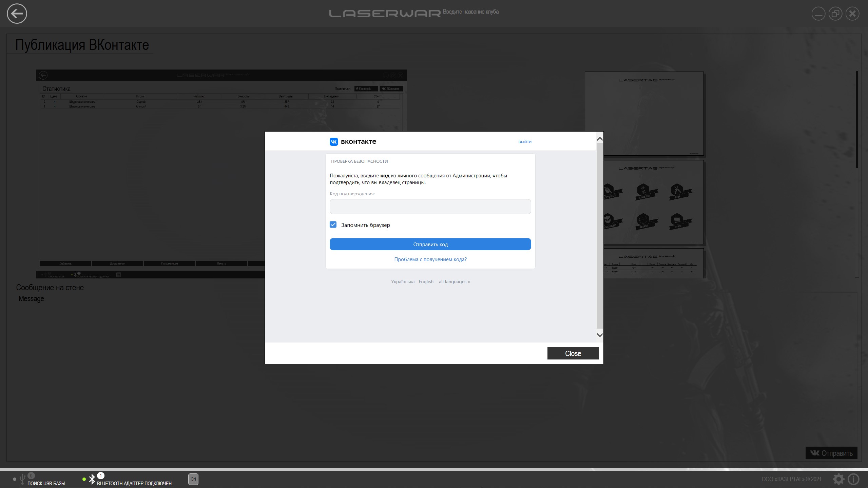Open Проблема с получением кода link

click(430, 259)
